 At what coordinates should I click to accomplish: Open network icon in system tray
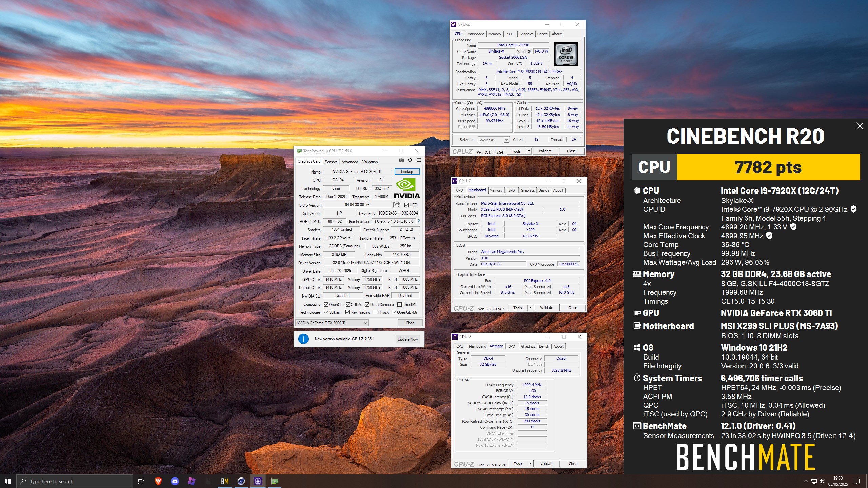[x=814, y=481]
